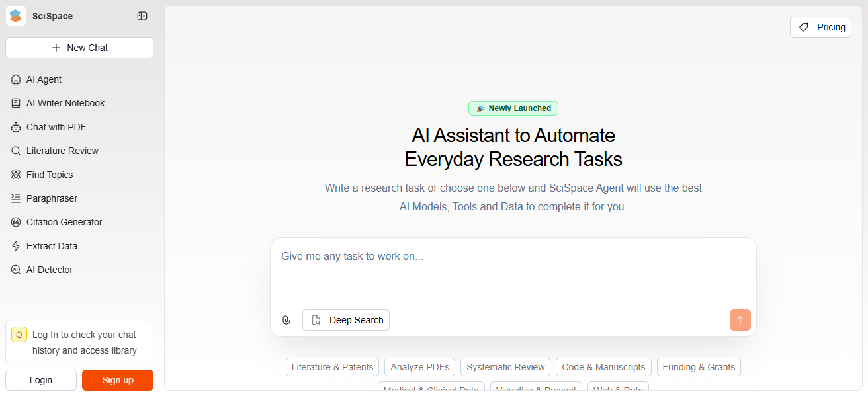Click the Login button
Viewport: 868px width, 396px height.
[41, 380]
